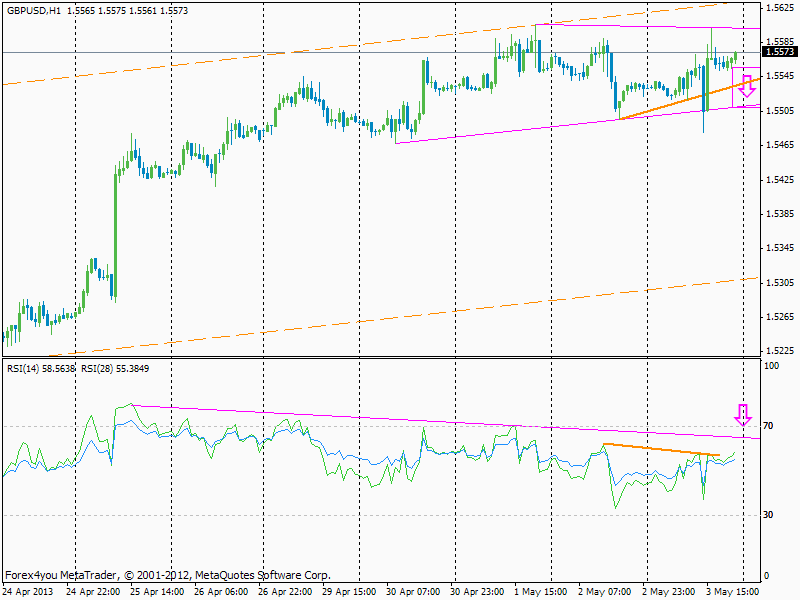Click price axis label 1.5625
The image size is (800, 600).
pyautogui.click(x=780, y=8)
